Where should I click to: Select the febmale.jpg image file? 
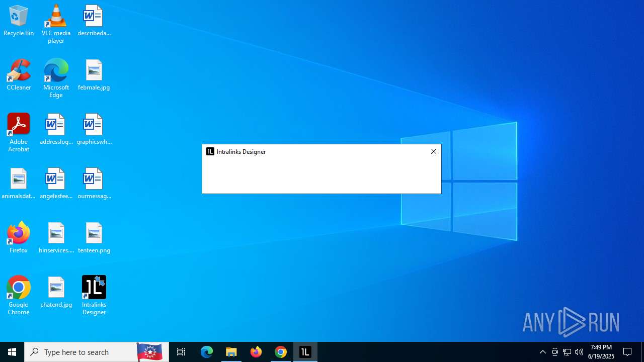(94, 75)
